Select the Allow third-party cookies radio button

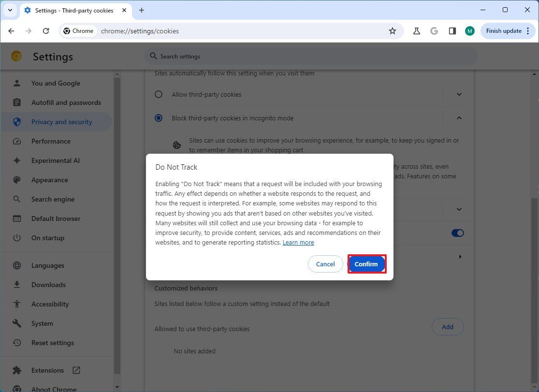point(159,94)
